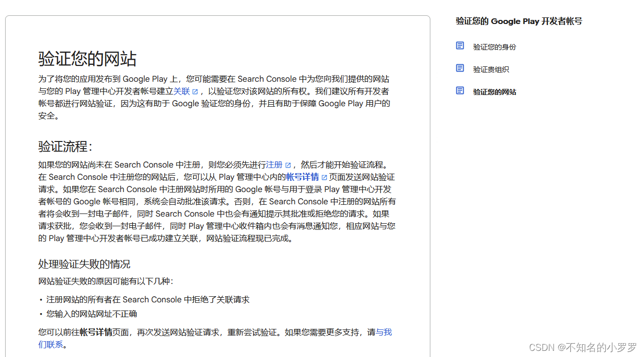Open the 注册 link in 验证流程 paragraph
This screenshot has height=357, width=644.
pos(274,165)
